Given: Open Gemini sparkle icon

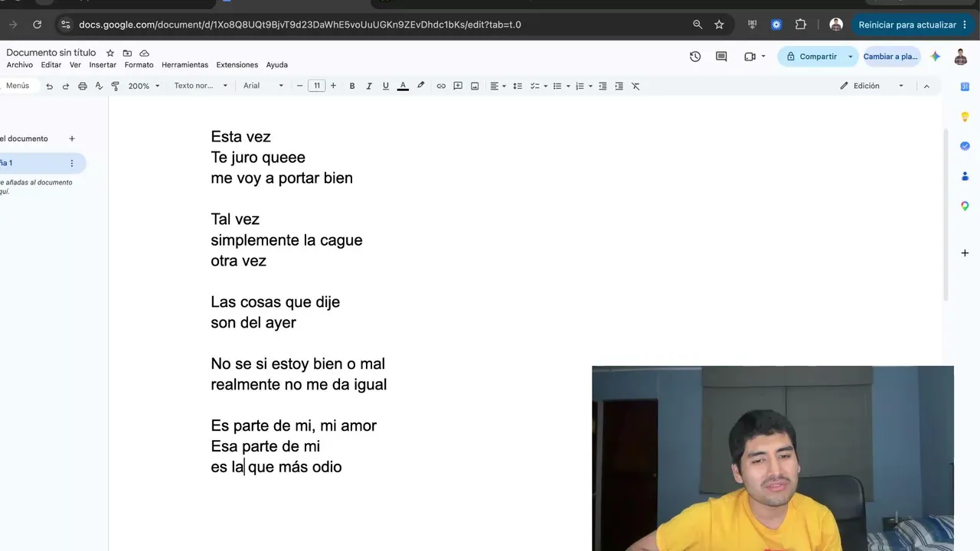Looking at the screenshot, I should pyautogui.click(x=936, y=57).
